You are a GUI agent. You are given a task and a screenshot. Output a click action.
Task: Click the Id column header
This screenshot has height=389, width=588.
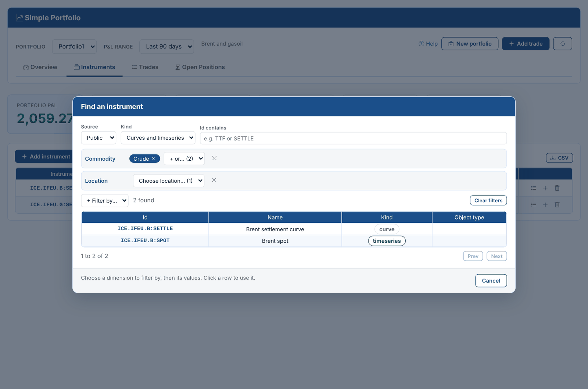coord(145,217)
